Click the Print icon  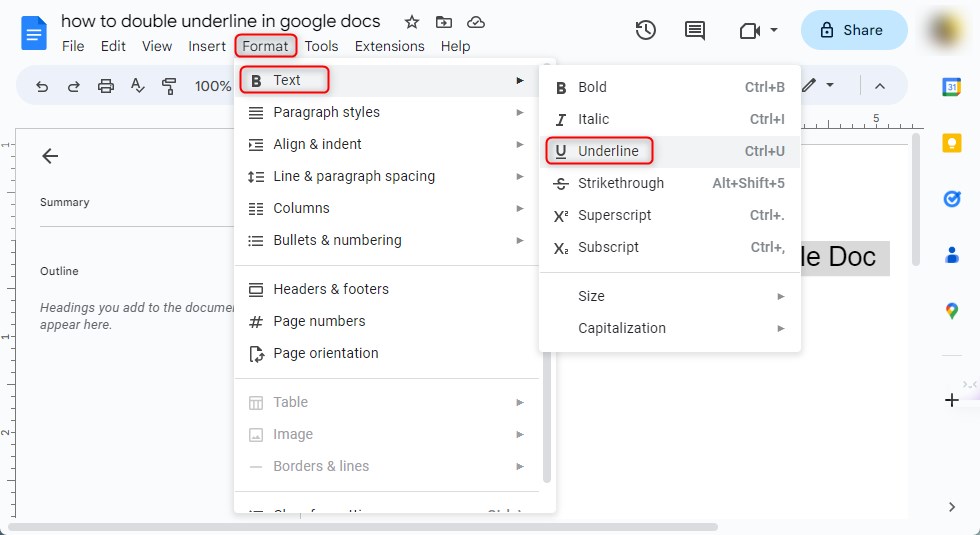(106, 86)
